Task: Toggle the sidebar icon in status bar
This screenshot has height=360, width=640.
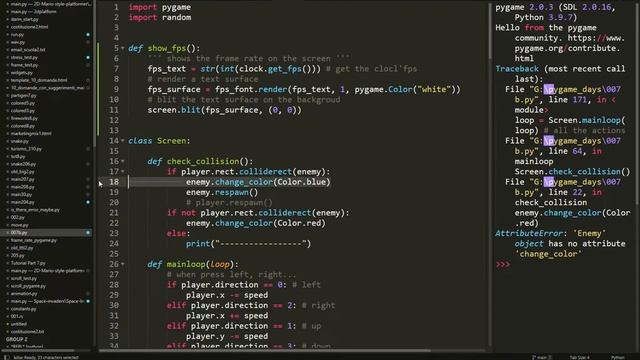Action: point(7,357)
